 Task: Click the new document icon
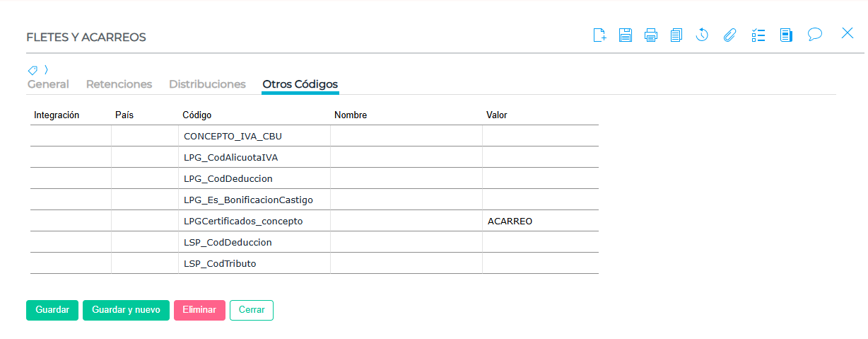tap(599, 35)
